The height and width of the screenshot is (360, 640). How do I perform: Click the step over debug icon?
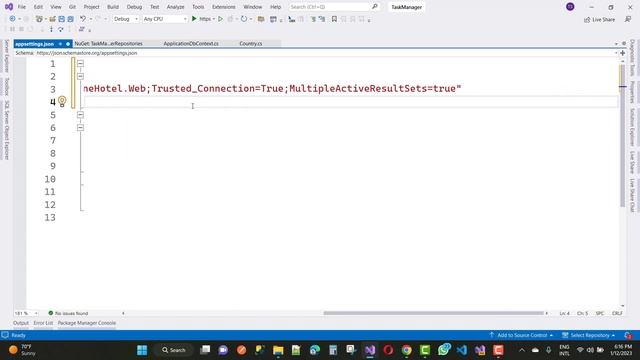pos(60,29)
